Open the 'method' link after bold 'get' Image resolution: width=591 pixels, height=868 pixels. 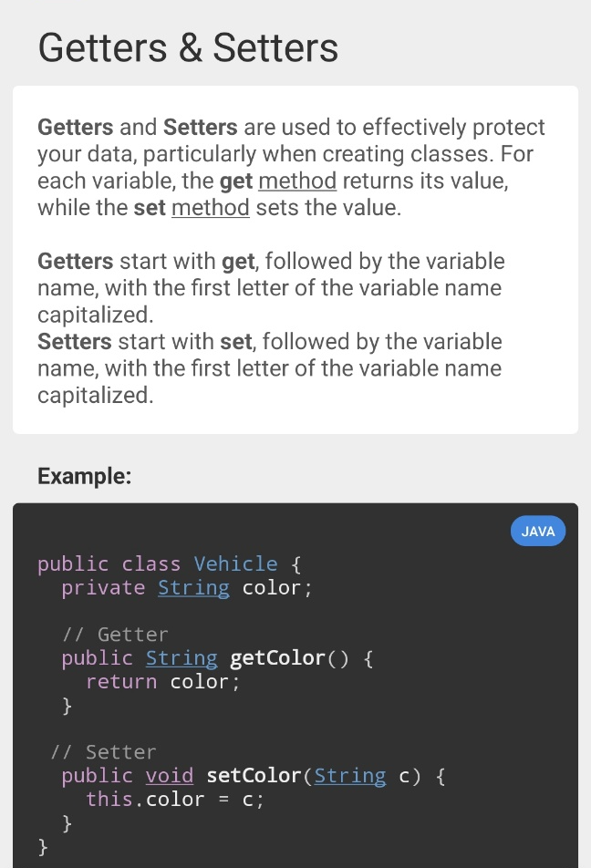(x=297, y=181)
